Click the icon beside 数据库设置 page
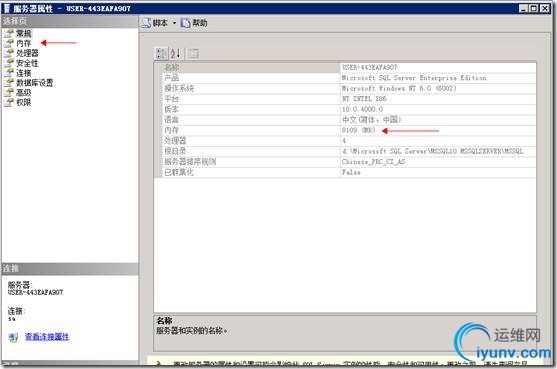Image resolution: width=557 pixels, height=369 pixels. tap(9, 83)
